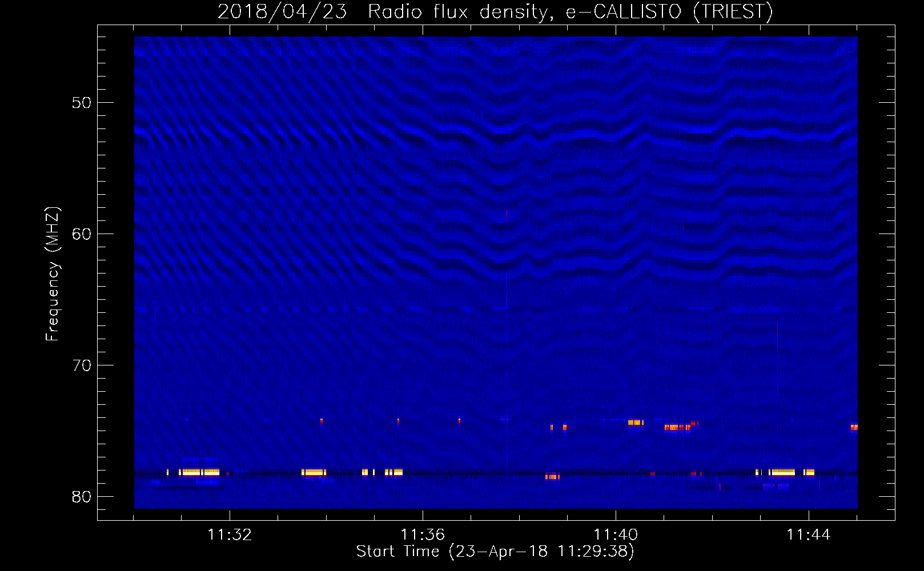Click the 50 frequency tick label
The image size is (924, 571).
tap(82, 103)
